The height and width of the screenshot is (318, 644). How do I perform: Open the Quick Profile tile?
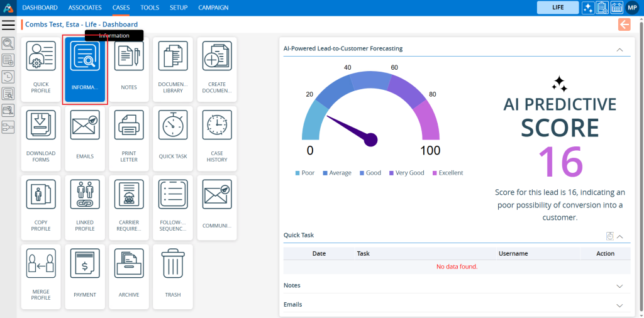tap(41, 69)
